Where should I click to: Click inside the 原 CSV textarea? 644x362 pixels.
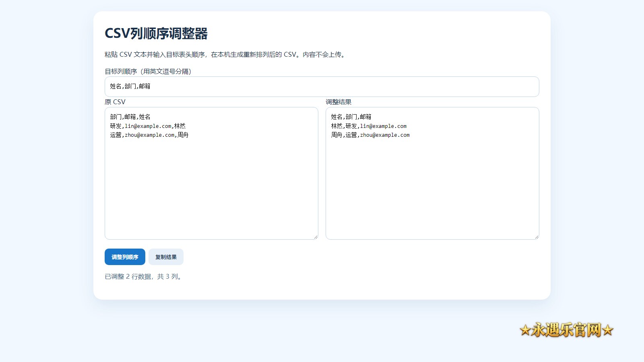click(x=211, y=173)
